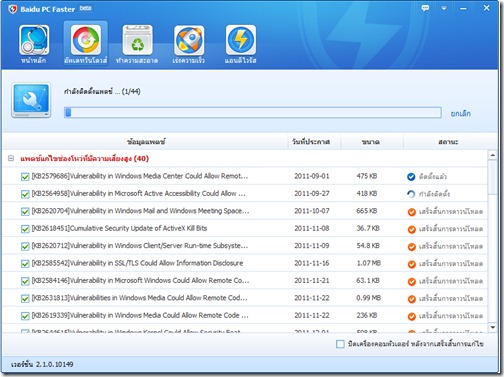The width and height of the screenshot is (504, 377).
Task: Uncheck the KB2579686 patch checkbox
Action: tap(25, 177)
